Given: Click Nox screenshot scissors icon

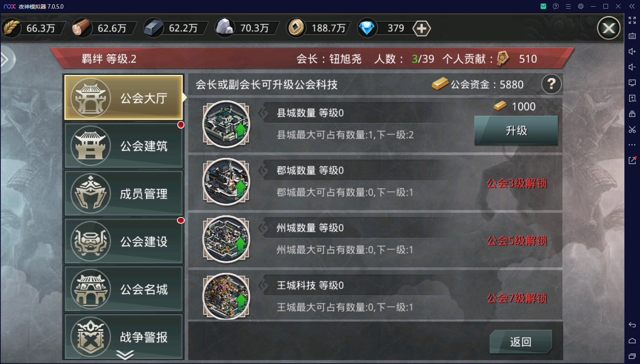Looking at the screenshot, I should coord(632,129).
